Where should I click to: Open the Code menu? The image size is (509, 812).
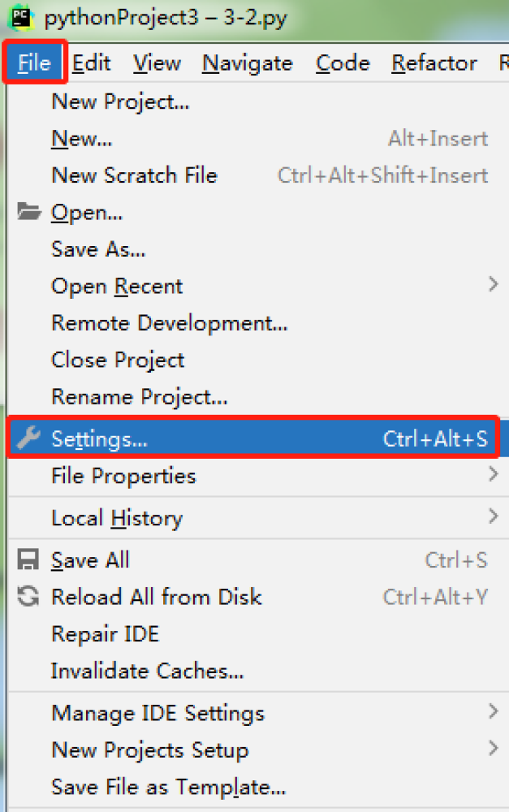pos(343,63)
